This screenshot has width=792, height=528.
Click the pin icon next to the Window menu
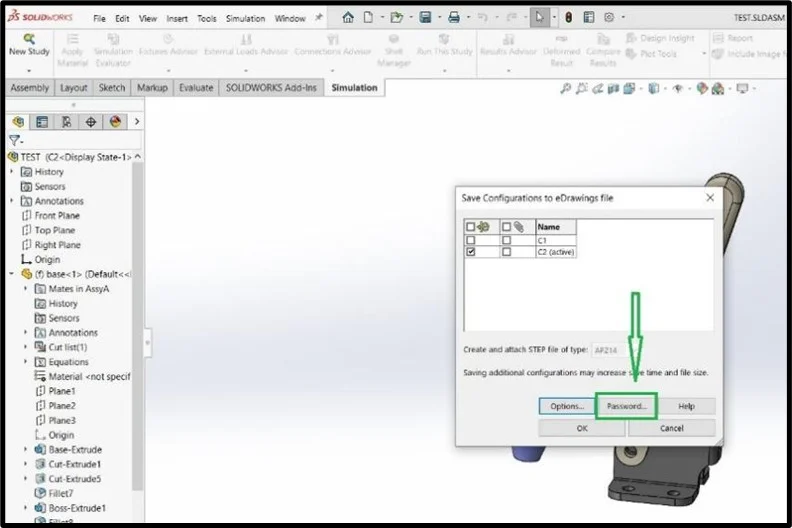[319, 18]
